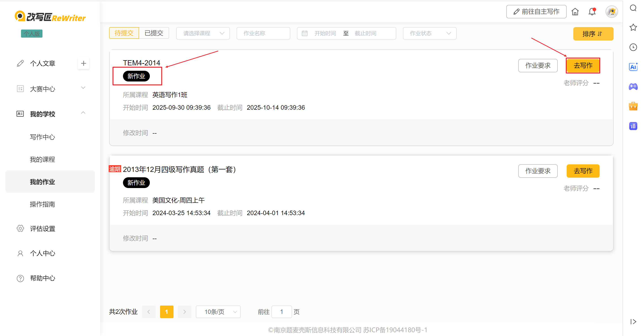Toggle sort order with 排序 button
This screenshot has width=644, height=336.
pyautogui.click(x=593, y=34)
